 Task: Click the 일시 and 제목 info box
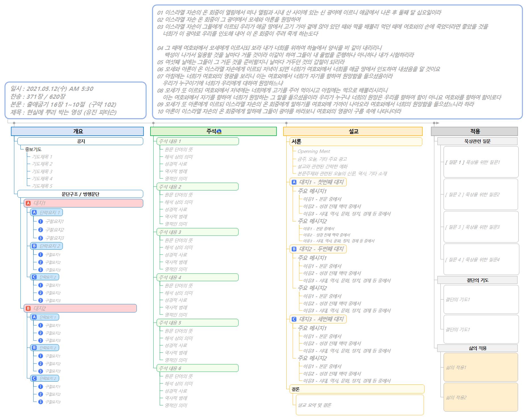(x=75, y=101)
